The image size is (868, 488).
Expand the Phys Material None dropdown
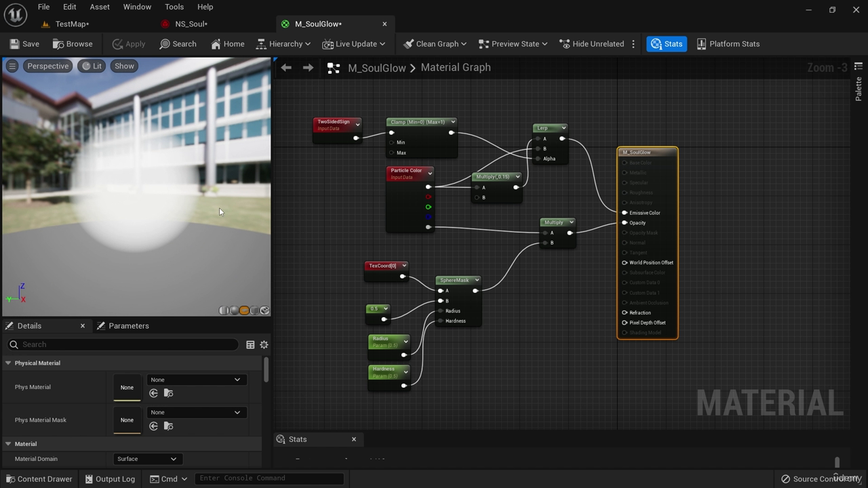[195, 380]
